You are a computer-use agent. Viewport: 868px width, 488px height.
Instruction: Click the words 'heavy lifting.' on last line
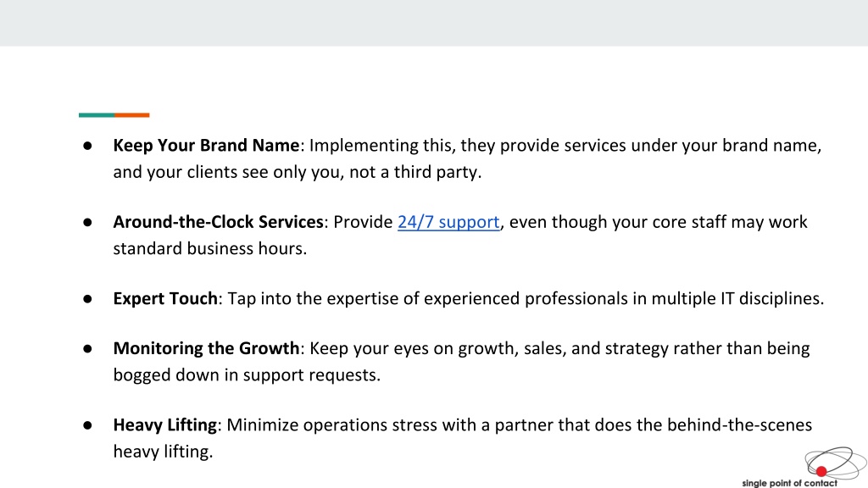163,452
